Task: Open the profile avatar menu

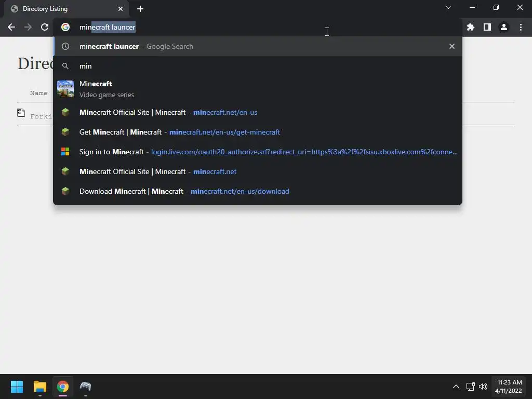Action: click(x=504, y=27)
